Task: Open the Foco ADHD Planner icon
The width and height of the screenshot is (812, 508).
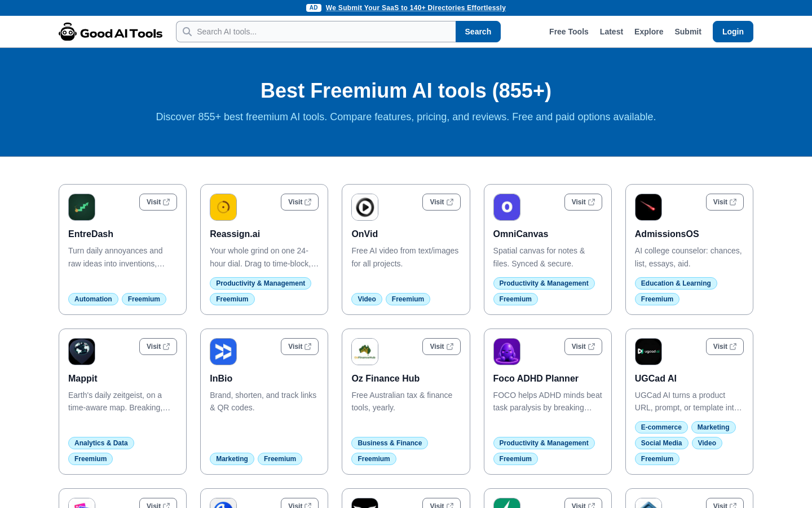Action: (x=507, y=352)
